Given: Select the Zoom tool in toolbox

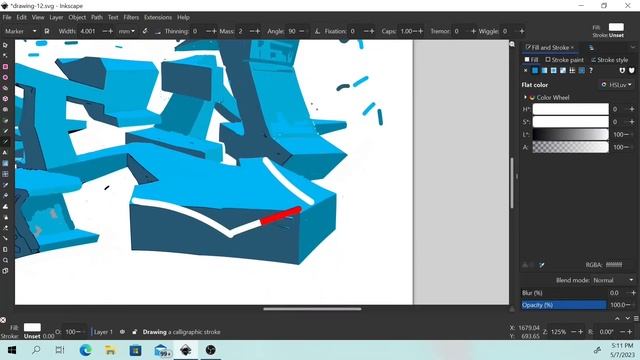Looking at the screenshot, I should coord(5,260).
